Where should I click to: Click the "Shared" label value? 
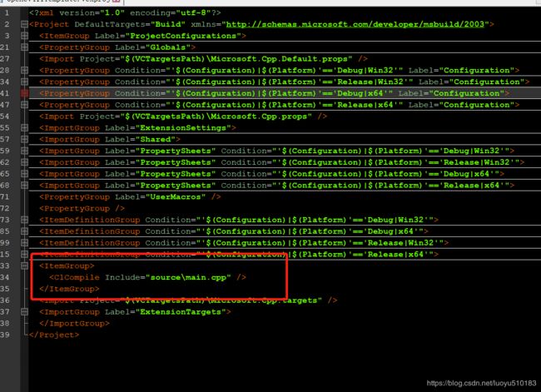tap(156, 140)
